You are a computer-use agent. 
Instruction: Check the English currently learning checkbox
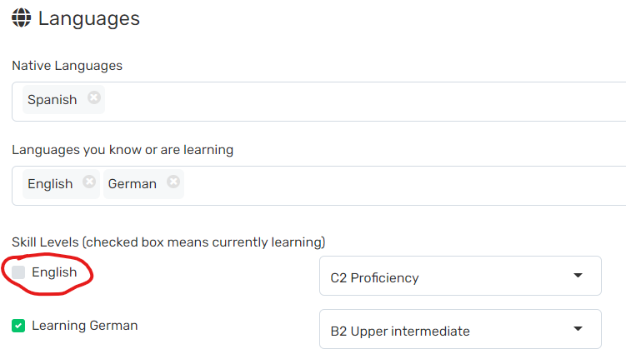pos(18,272)
